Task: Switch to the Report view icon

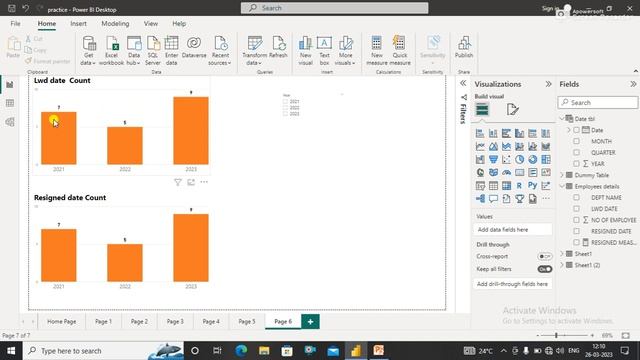Action: (10, 84)
